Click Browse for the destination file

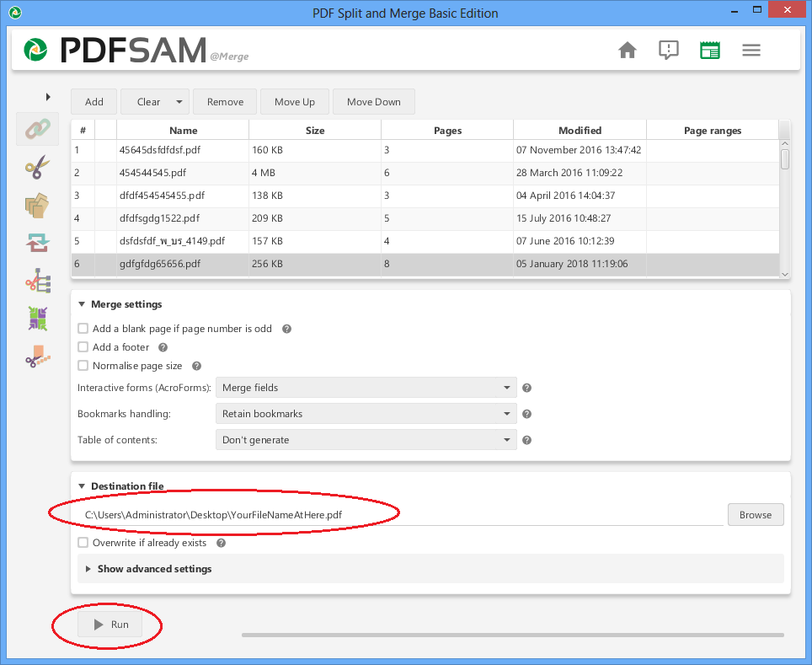click(755, 514)
